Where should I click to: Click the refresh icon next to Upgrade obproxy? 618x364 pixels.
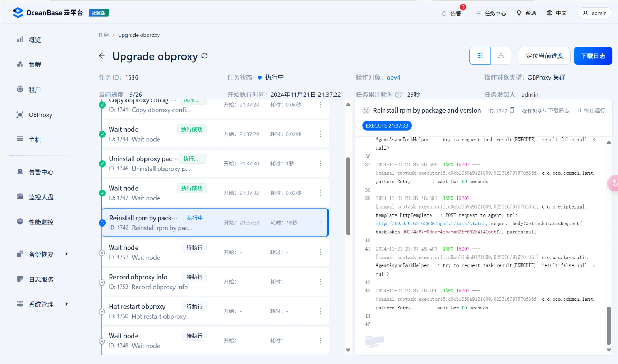pyautogui.click(x=205, y=56)
